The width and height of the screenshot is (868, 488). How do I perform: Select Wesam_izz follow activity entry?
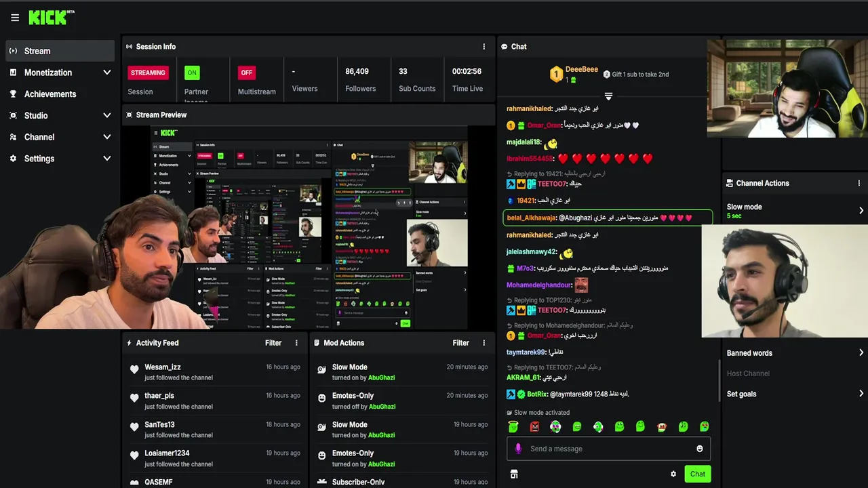[x=214, y=372]
